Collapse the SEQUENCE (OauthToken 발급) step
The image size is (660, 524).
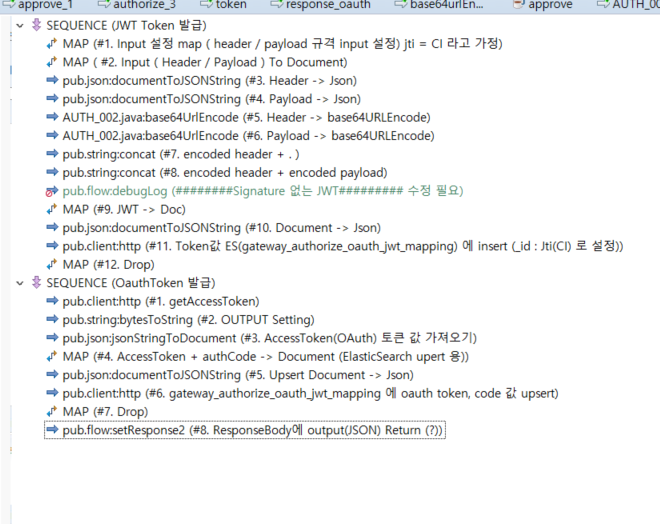(21, 283)
